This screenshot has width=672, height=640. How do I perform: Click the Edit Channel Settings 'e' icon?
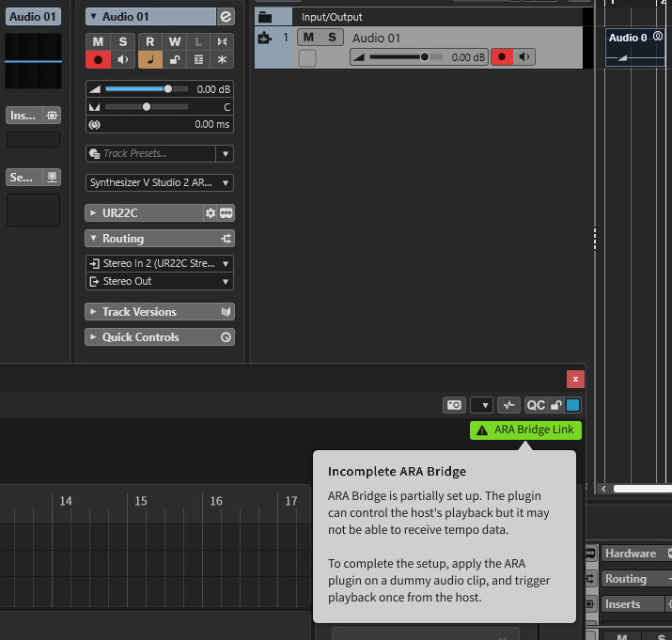point(226,17)
